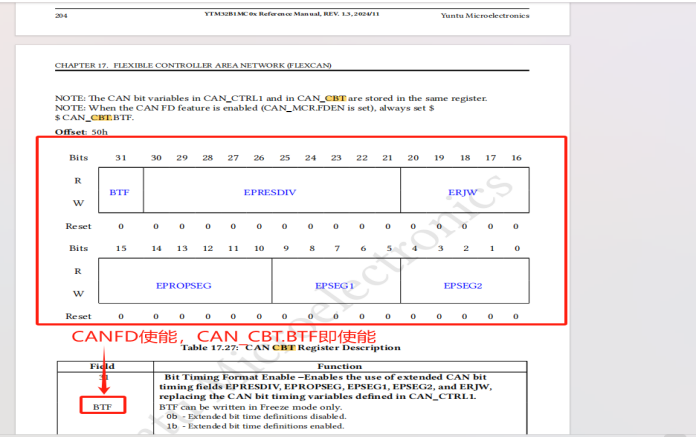Click the 'Field' column header
This screenshot has height=437, width=696.
pyautogui.click(x=103, y=366)
